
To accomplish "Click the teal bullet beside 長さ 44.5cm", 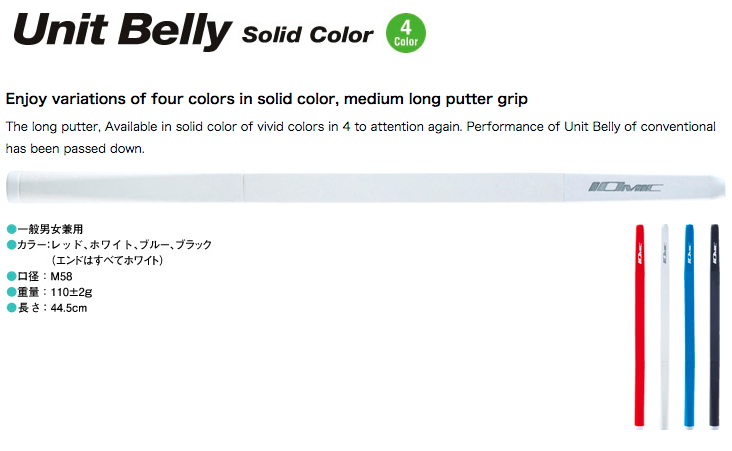I will click(12, 308).
